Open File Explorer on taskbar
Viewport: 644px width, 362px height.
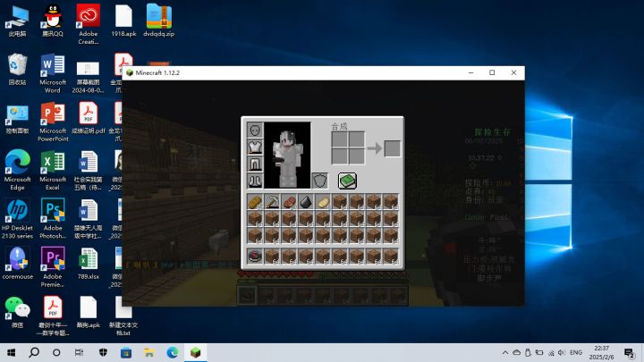pyautogui.click(x=149, y=352)
